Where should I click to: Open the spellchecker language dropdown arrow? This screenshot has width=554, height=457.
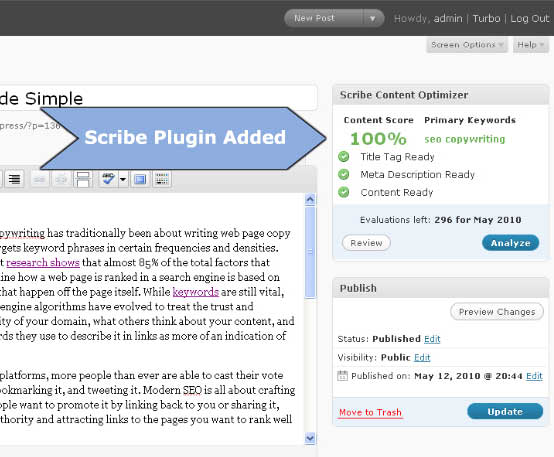pos(123,179)
